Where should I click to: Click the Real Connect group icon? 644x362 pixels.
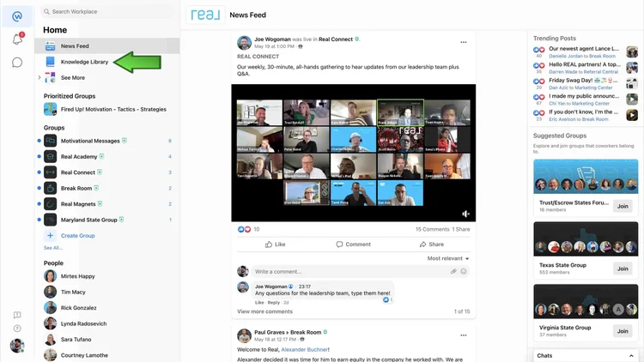(50, 172)
